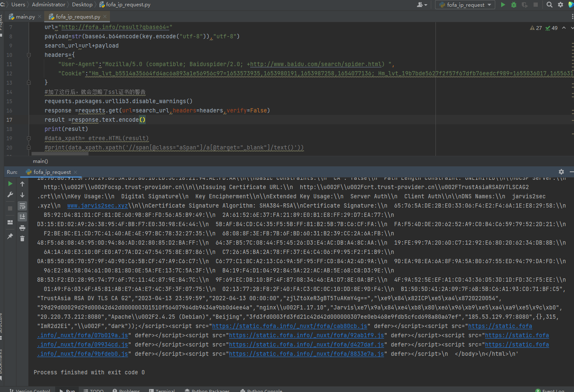The height and width of the screenshot is (392, 574).
Task: Toggle the fold marker on line 19
Action: pos(29,138)
